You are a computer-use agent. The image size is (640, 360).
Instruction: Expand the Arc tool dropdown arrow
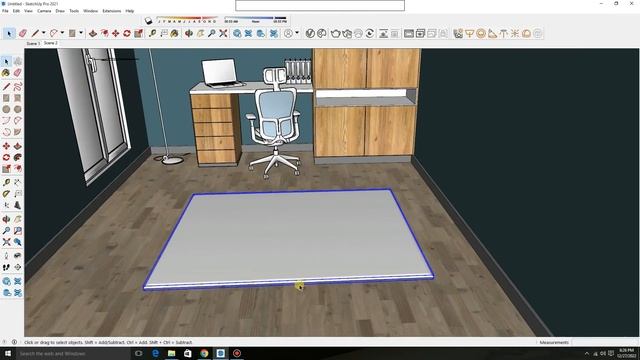click(62, 33)
